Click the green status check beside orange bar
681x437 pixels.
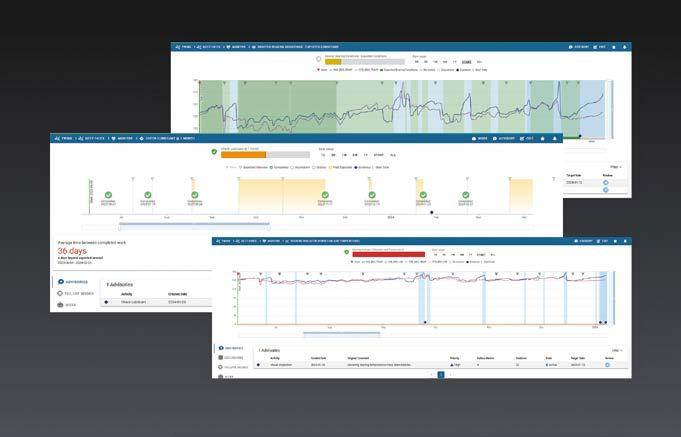point(214,152)
